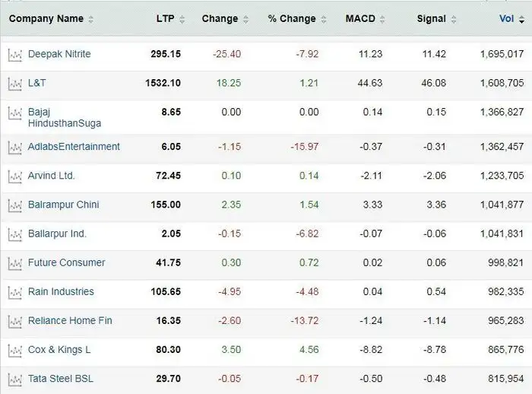Screen dimensions: 532x394
Task: Click chart icon beside Rain Industries
Action: [14, 292]
